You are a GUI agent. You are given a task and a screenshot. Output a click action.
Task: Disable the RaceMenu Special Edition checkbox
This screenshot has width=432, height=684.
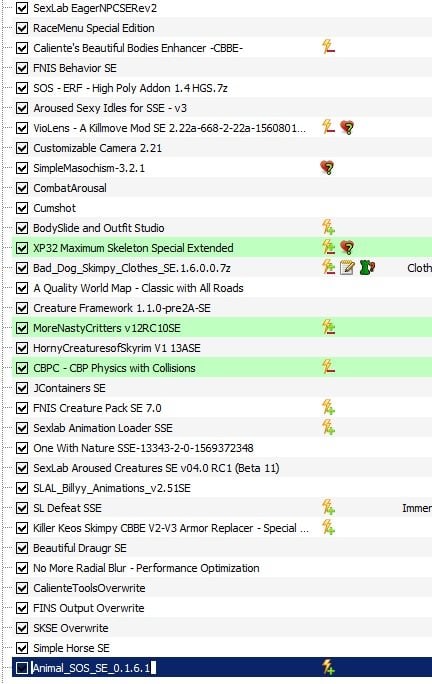point(22,28)
